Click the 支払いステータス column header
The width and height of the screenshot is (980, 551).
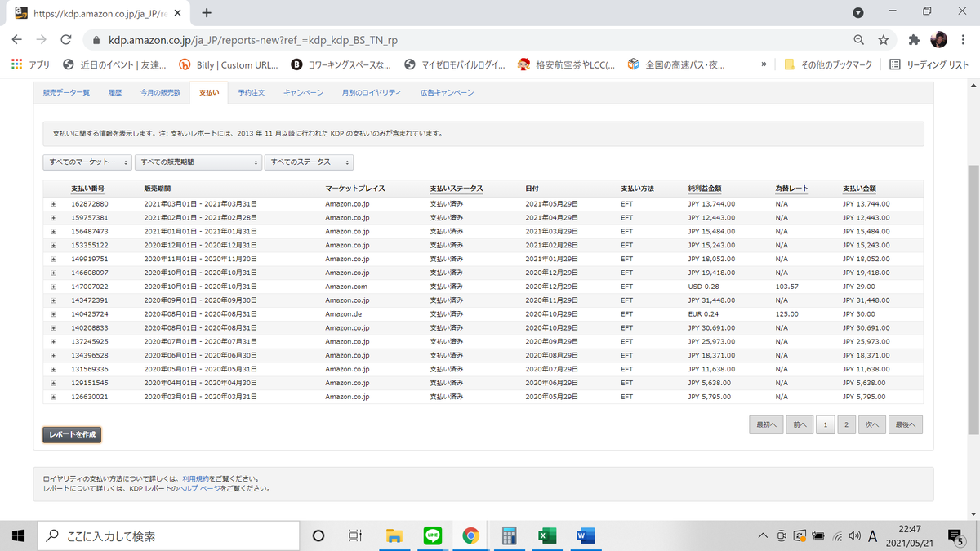click(457, 189)
